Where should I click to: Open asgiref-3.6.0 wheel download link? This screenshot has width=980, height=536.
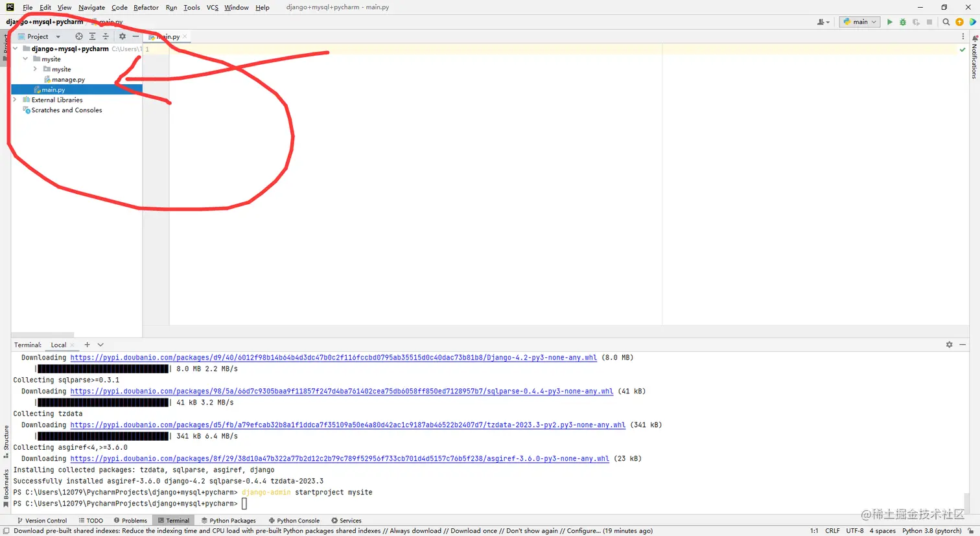(x=340, y=459)
